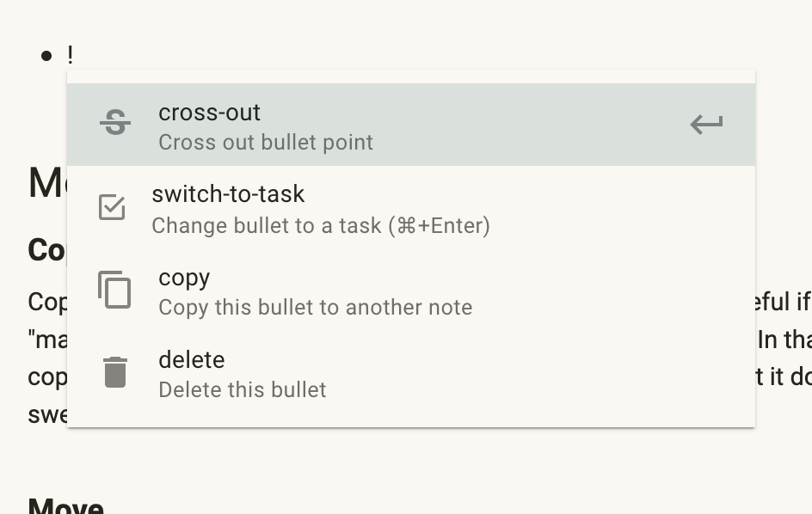812x514 pixels.
Task: Select the copy command label
Action: (184, 278)
